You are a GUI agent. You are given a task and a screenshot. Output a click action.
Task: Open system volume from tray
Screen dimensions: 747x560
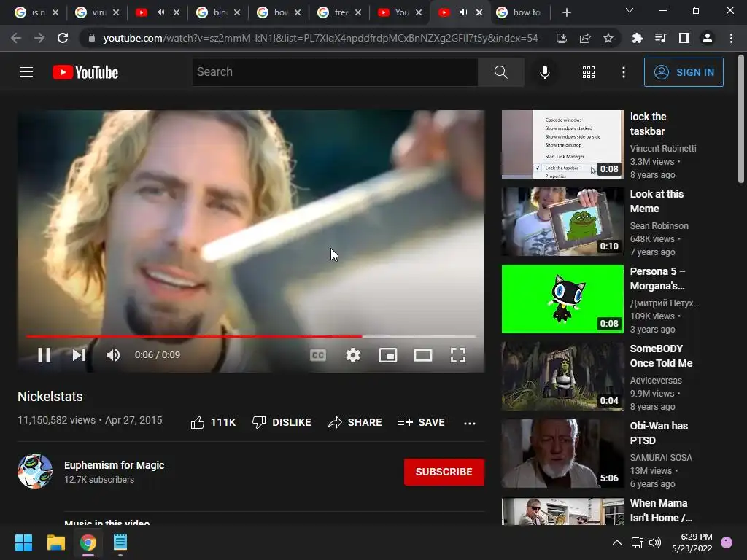coord(655,542)
